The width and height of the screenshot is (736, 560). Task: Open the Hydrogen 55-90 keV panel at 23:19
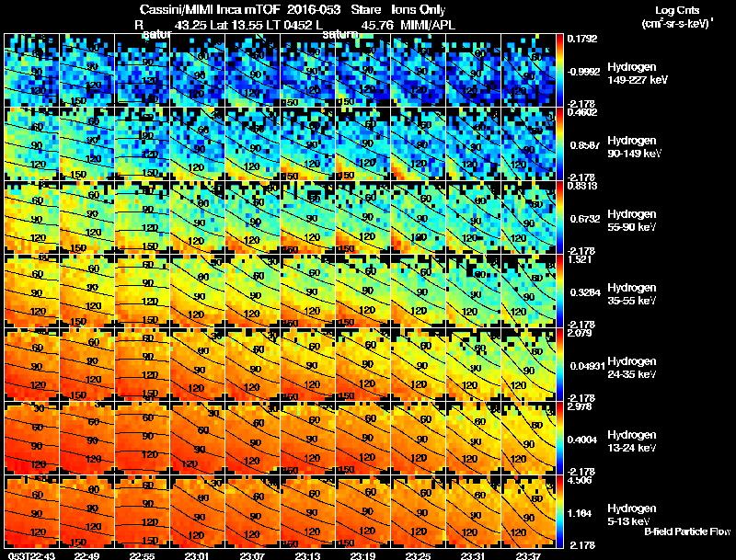tap(363, 217)
